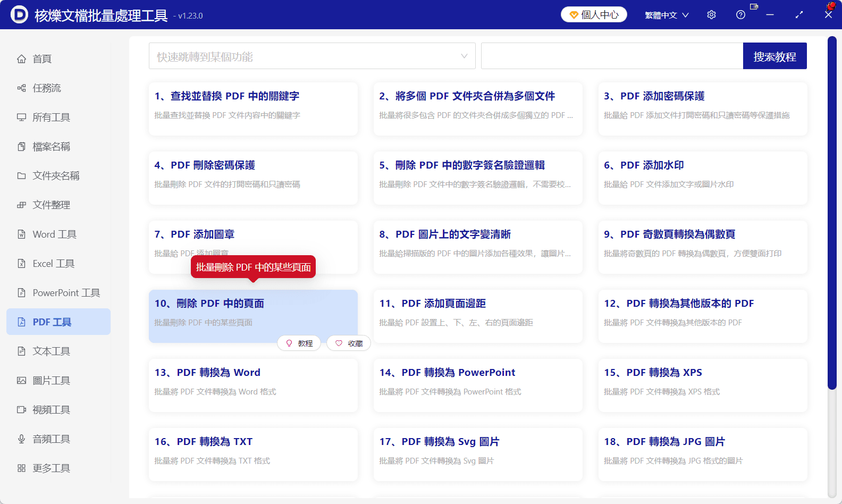This screenshot has width=842, height=504.
Task: Open card 9 PDF 奇數頁轉換為偶數頁
Action: tap(703, 247)
